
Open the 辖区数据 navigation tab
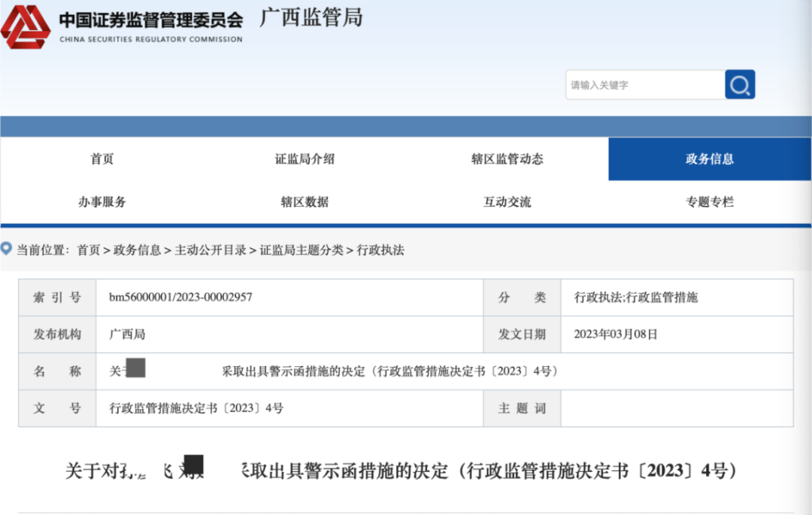click(x=304, y=201)
